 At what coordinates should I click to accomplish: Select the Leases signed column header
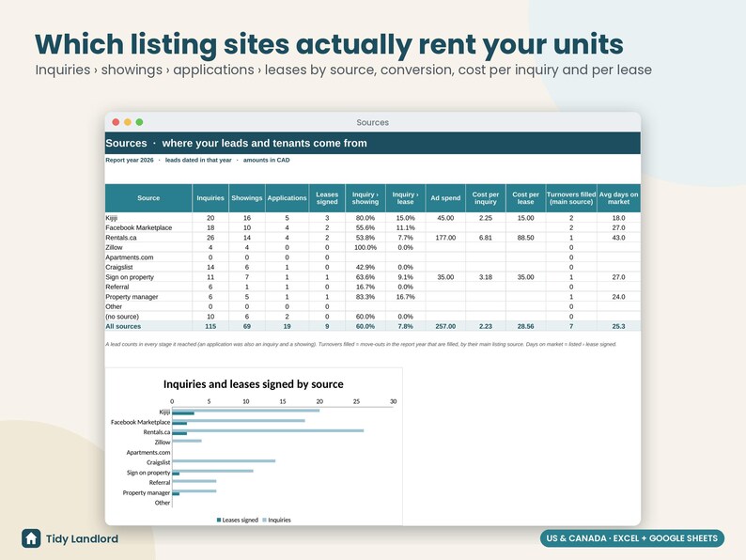pos(327,198)
